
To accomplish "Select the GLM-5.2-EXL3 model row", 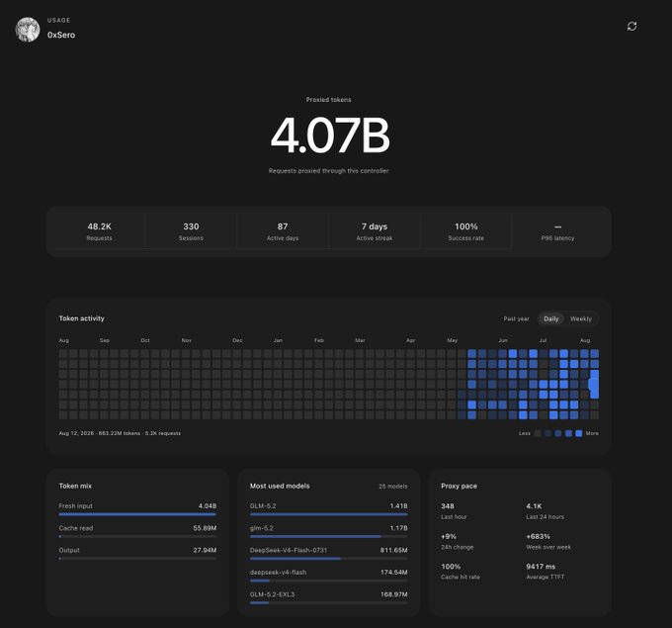I will [x=329, y=597].
